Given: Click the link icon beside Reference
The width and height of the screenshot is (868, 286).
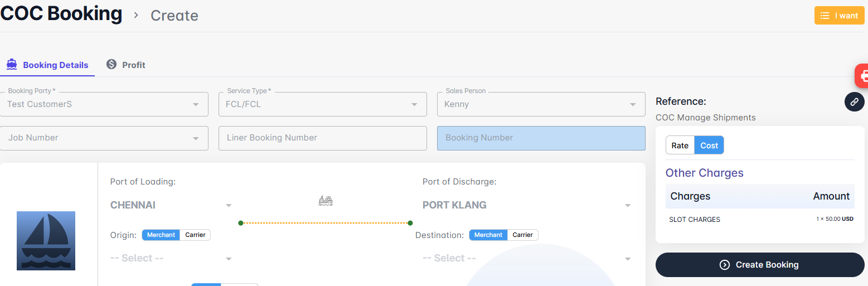Looking at the screenshot, I should tap(854, 101).
